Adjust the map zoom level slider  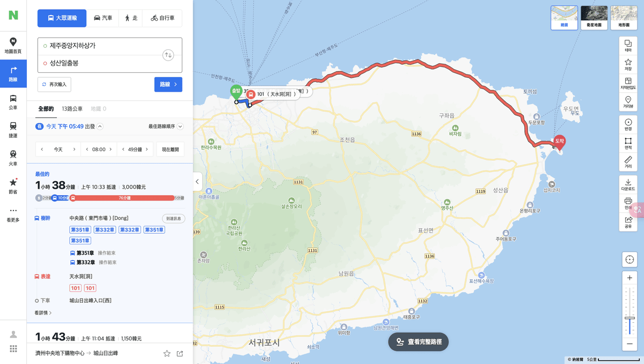pyautogui.click(x=630, y=319)
